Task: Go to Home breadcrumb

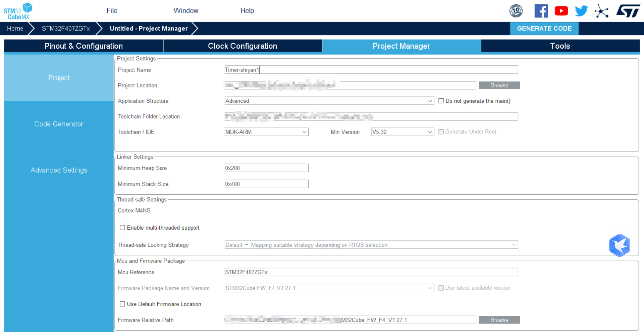Action: point(15,29)
